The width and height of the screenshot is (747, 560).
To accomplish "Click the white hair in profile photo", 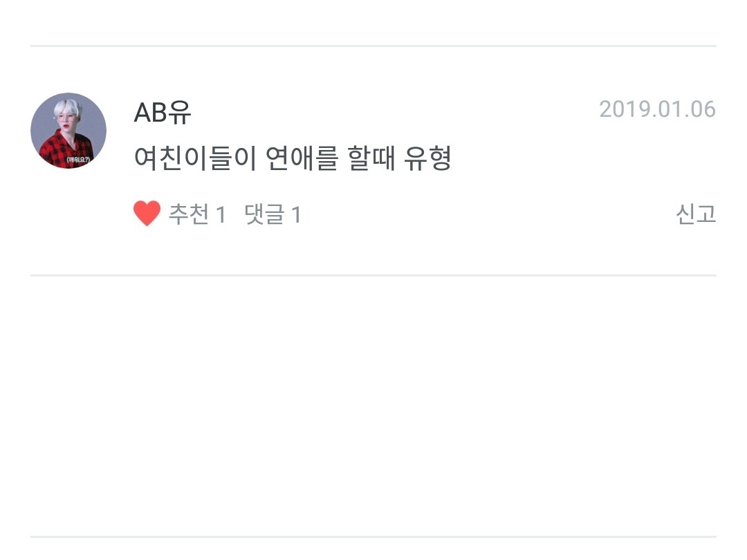I will coord(69,109).
